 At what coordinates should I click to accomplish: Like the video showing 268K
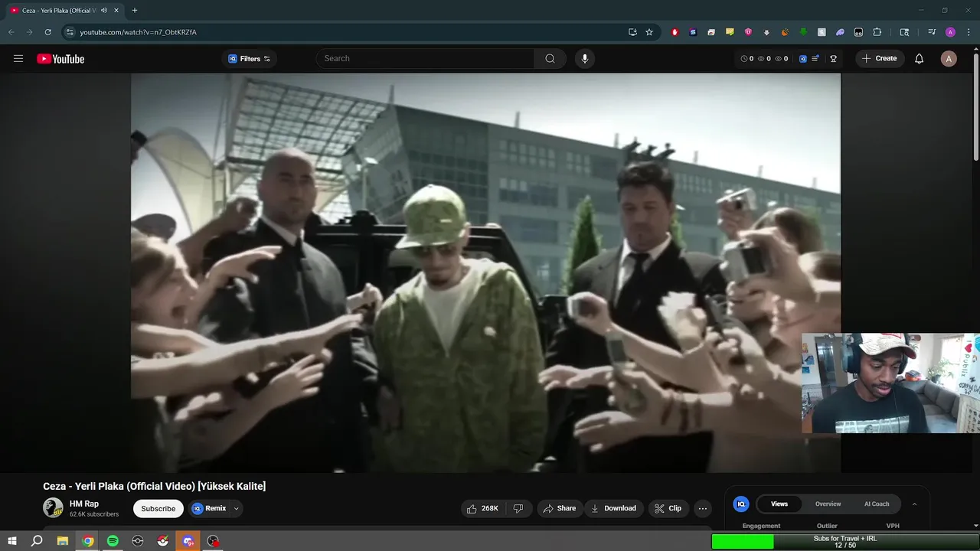[x=482, y=508]
